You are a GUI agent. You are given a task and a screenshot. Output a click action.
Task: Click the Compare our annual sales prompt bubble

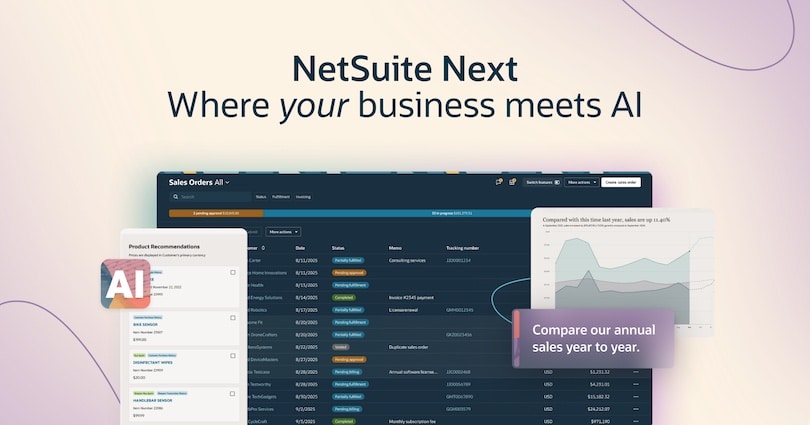point(594,338)
